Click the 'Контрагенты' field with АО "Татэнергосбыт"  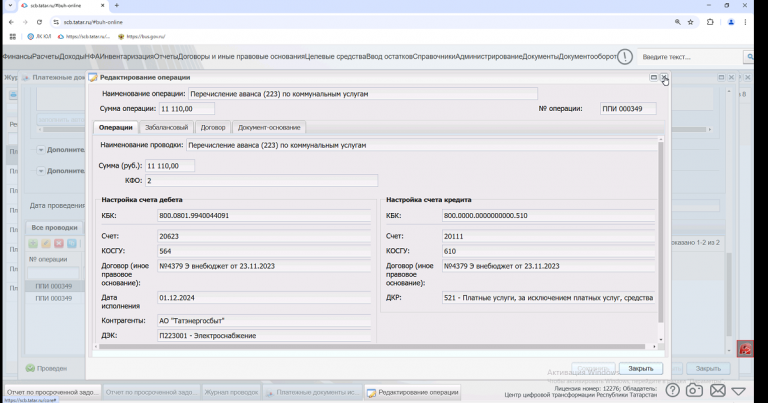pyautogui.click(x=264, y=321)
